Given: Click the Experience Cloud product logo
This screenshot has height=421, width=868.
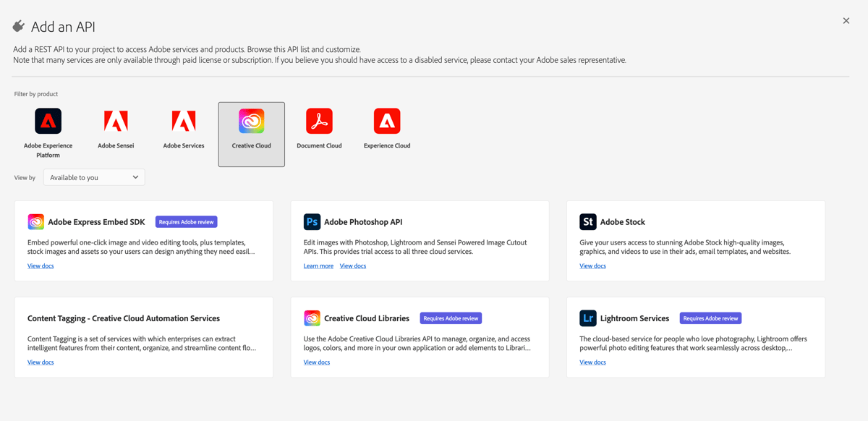Looking at the screenshot, I should click(x=386, y=120).
